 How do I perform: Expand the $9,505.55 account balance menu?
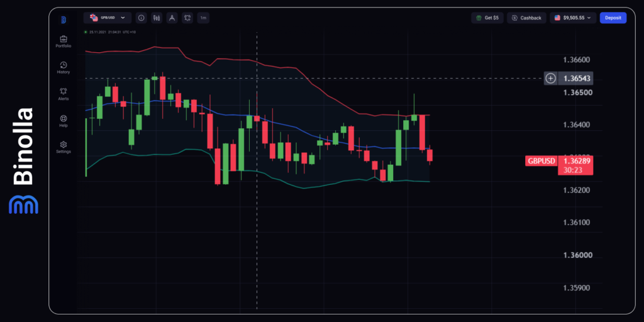pyautogui.click(x=573, y=18)
